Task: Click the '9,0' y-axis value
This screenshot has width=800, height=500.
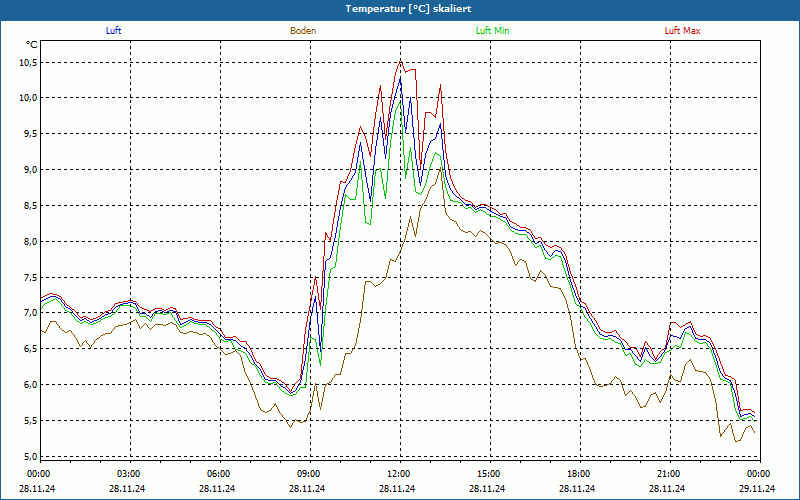Action: (x=31, y=170)
